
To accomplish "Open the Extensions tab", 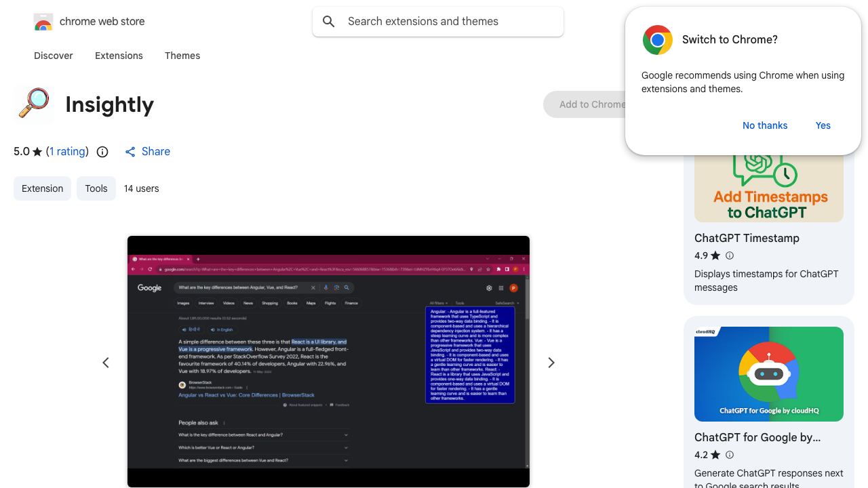I will point(119,56).
